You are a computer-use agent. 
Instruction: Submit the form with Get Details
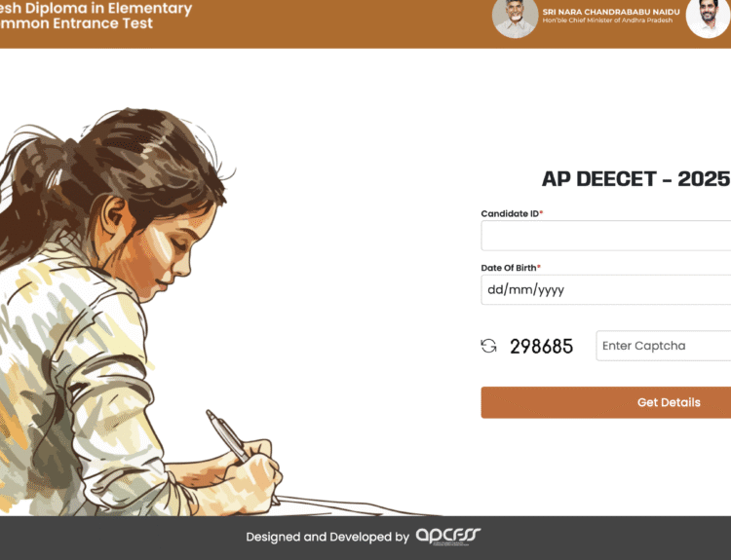tap(606, 402)
